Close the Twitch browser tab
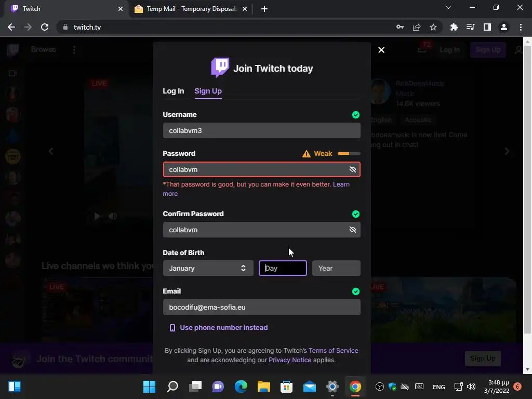This screenshot has height=399, width=532. [x=121, y=9]
